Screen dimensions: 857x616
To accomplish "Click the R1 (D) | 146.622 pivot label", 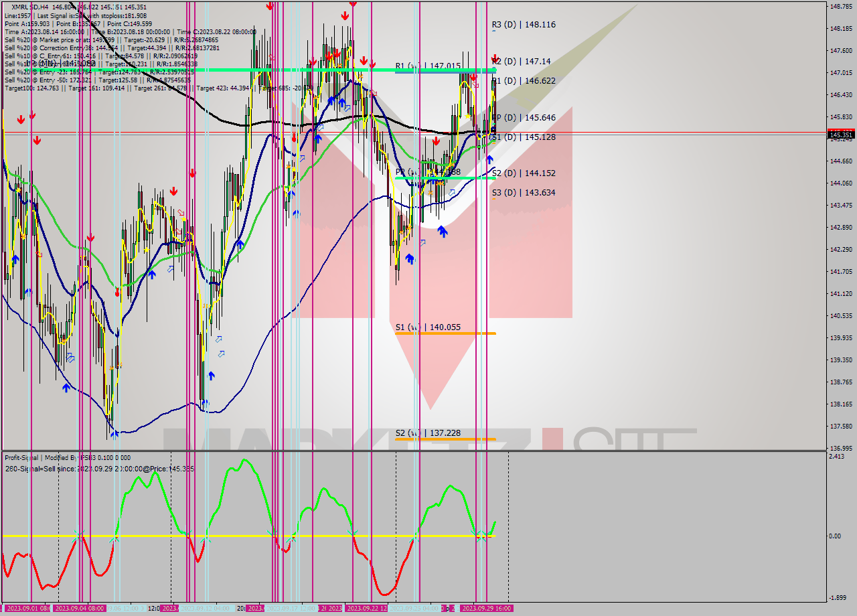I will [524, 80].
